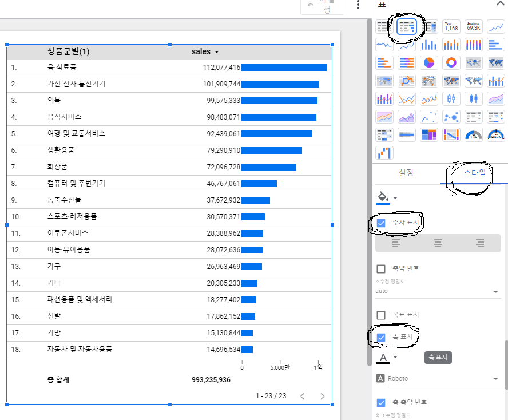Go to previous table page
Viewport: 508px width, 420px height.
302,396
